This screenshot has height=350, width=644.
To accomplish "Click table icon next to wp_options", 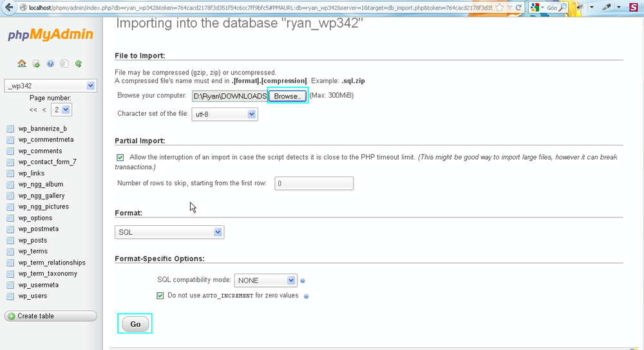I will point(10,218).
